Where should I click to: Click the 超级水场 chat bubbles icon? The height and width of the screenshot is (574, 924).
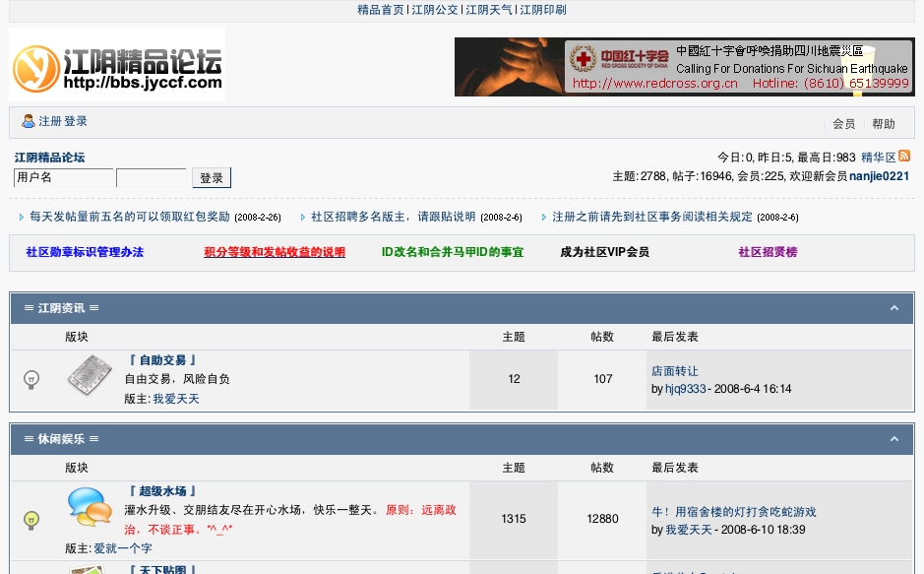(90, 507)
